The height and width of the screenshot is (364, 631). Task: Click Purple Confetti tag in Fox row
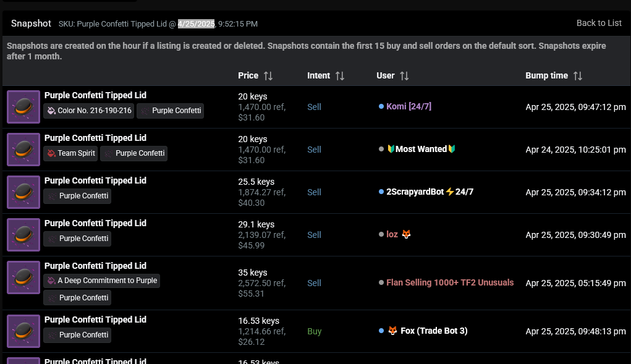(77, 335)
